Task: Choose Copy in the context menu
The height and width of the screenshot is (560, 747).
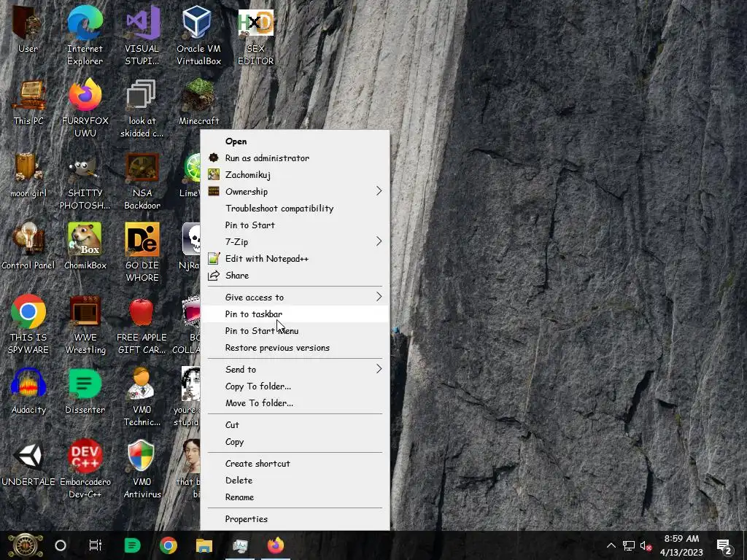Action: point(295,441)
